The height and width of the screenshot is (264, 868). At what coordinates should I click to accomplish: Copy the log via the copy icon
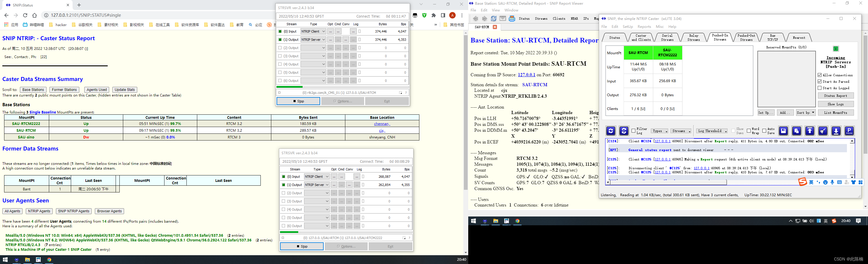[797, 131]
